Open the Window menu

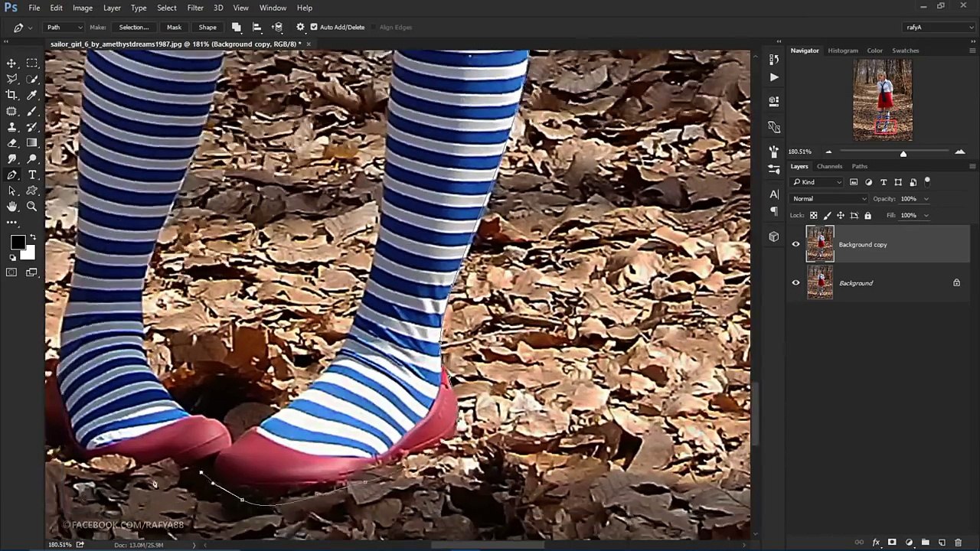coord(273,8)
